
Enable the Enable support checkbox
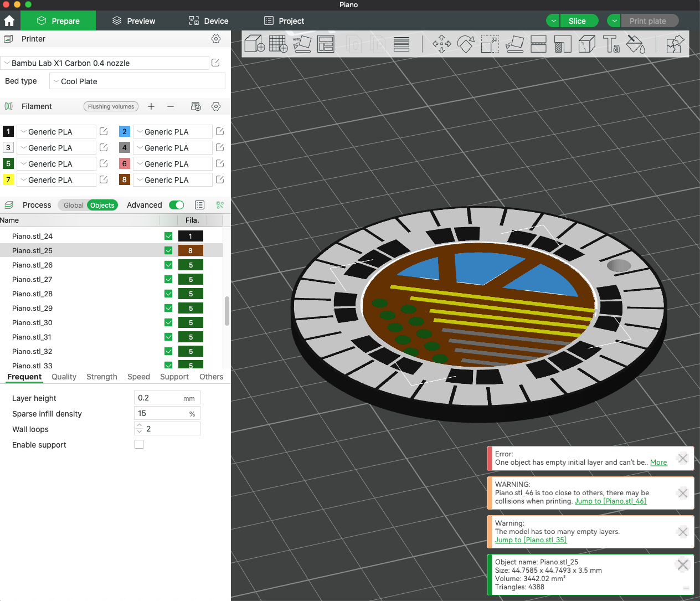pos(139,444)
